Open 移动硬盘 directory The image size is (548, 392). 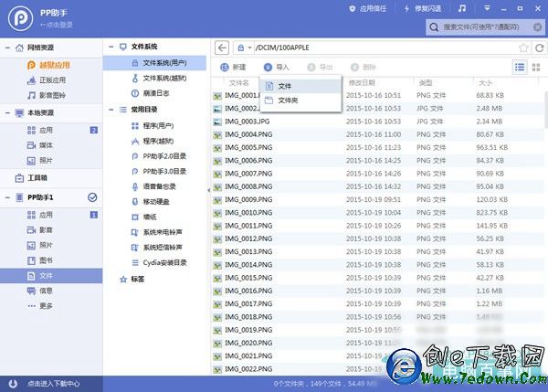(x=151, y=202)
